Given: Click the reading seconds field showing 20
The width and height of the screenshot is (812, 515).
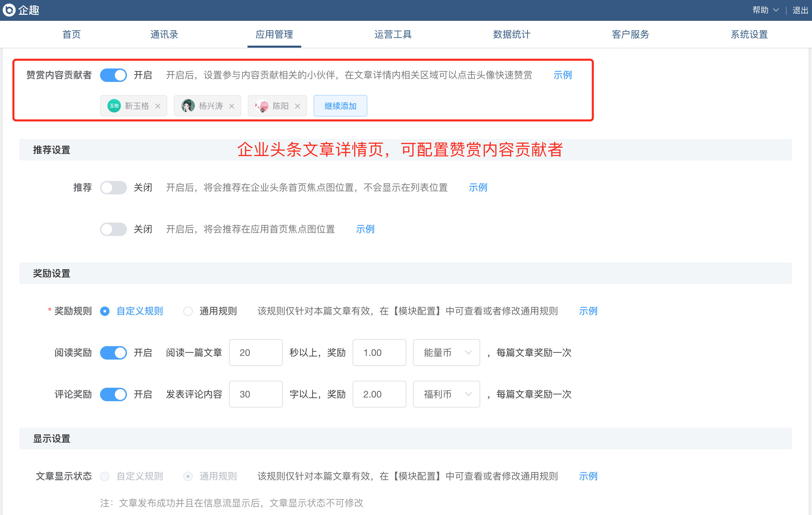Looking at the screenshot, I should point(256,353).
